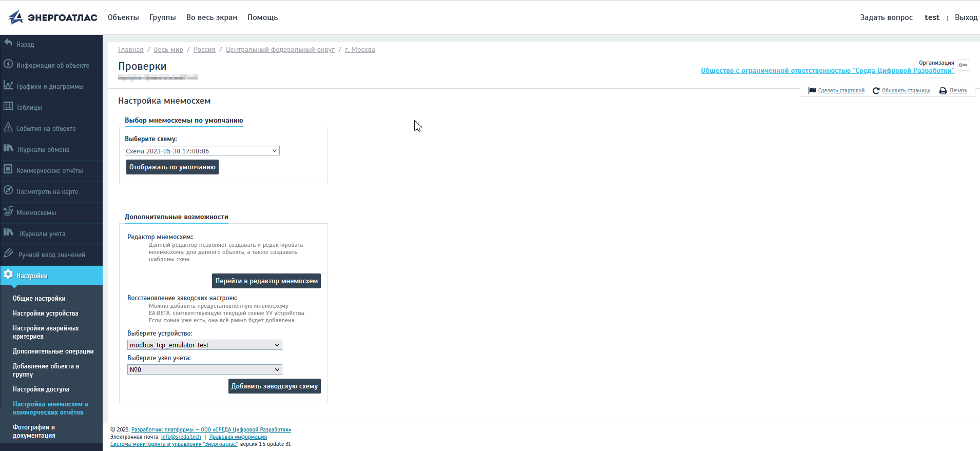Open the scheme selection dropdown
Image resolution: width=980 pixels, height=451 pixels.
coord(202,151)
